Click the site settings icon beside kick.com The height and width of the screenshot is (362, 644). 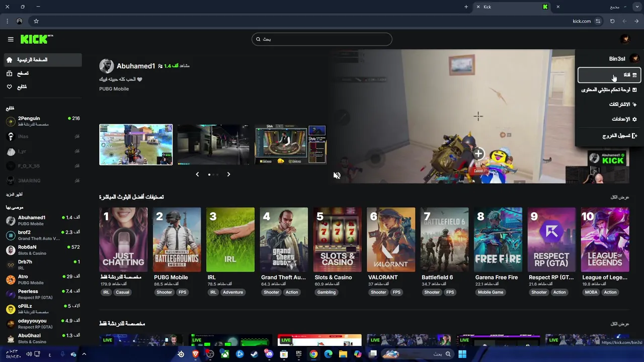click(598, 21)
